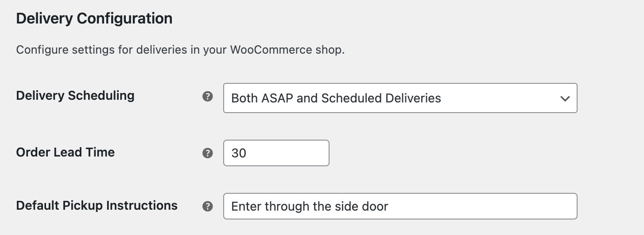Click the 'Delivery Scheduling' field label
Screen dimensions: 644x235
point(75,96)
